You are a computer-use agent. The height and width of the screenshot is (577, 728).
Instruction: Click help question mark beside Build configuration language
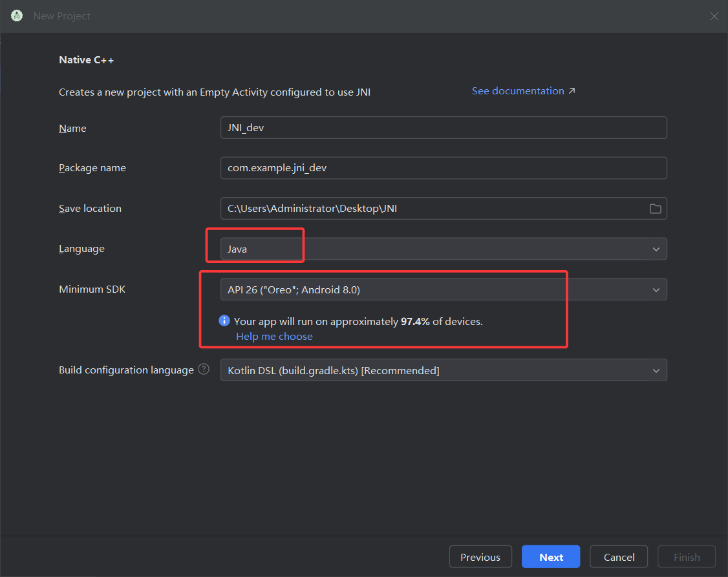pyautogui.click(x=204, y=370)
